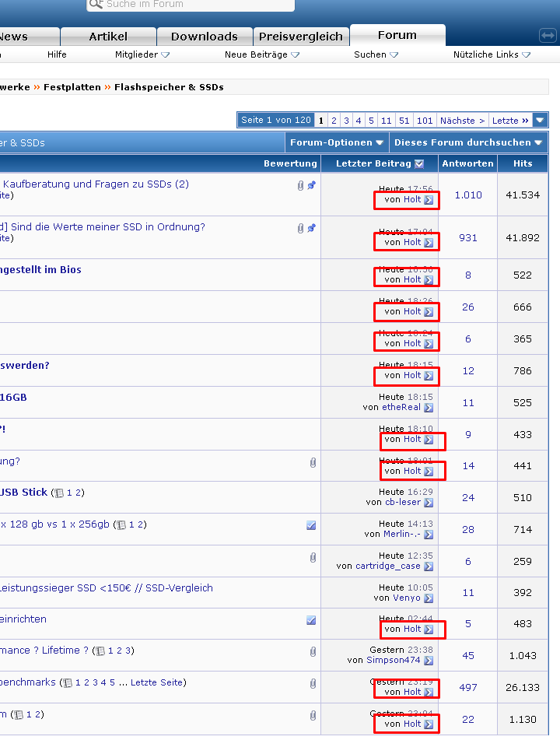This screenshot has width=560, height=747.
Task: Click the Hilfe menu item
Action: [x=57, y=54]
